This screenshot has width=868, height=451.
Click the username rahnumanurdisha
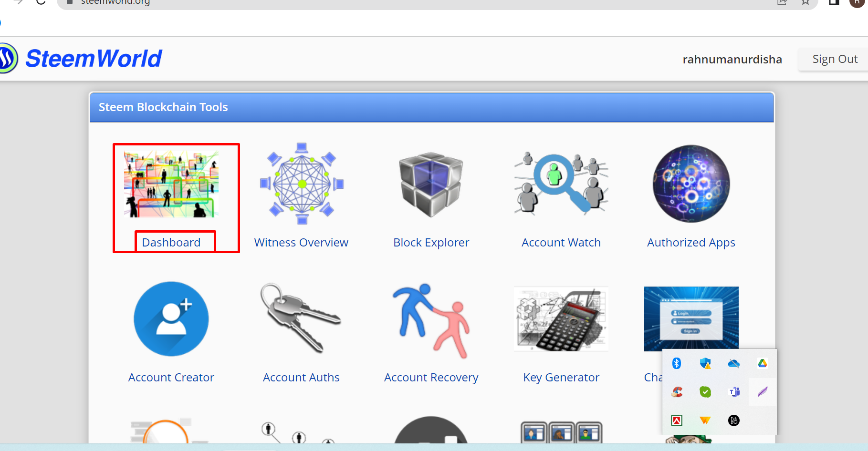point(732,60)
